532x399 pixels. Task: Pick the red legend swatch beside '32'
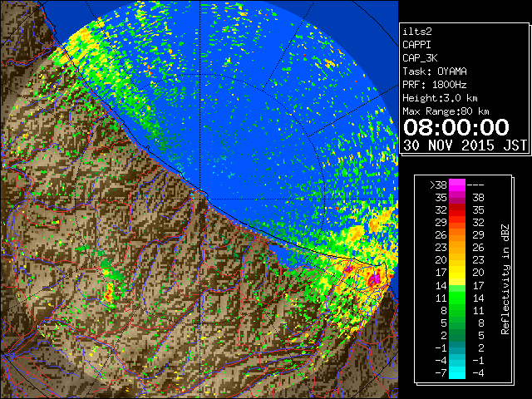(457, 210)
